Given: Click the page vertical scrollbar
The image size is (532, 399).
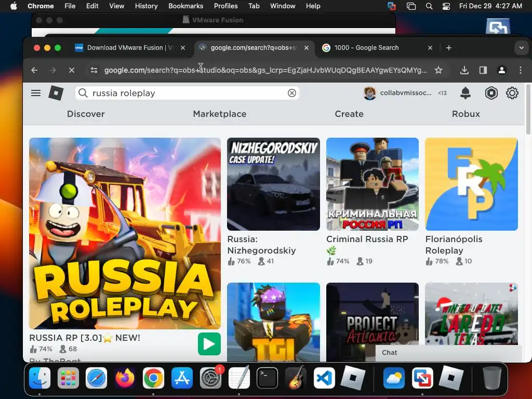Looking at the screenshot, I should [528, 109].
